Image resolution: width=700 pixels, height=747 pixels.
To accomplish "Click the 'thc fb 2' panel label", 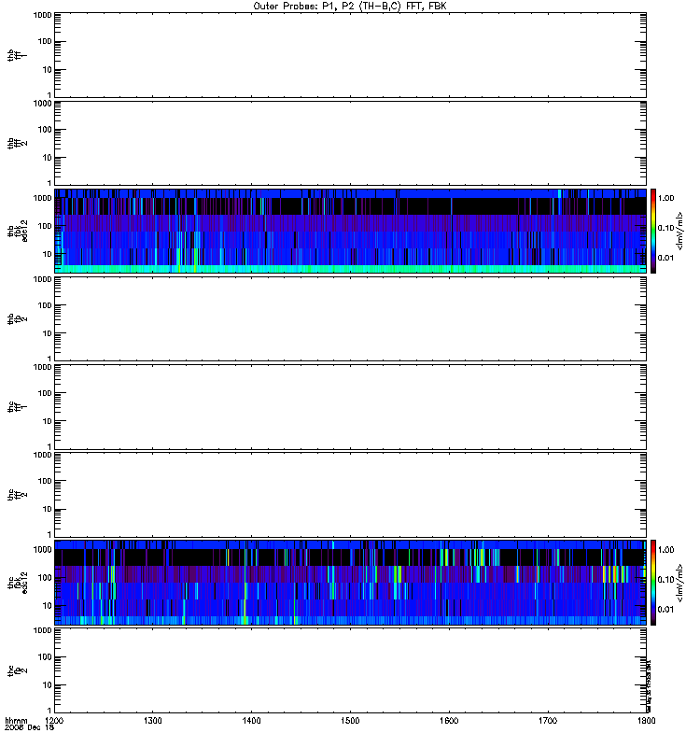I will [x=17, y=670].
